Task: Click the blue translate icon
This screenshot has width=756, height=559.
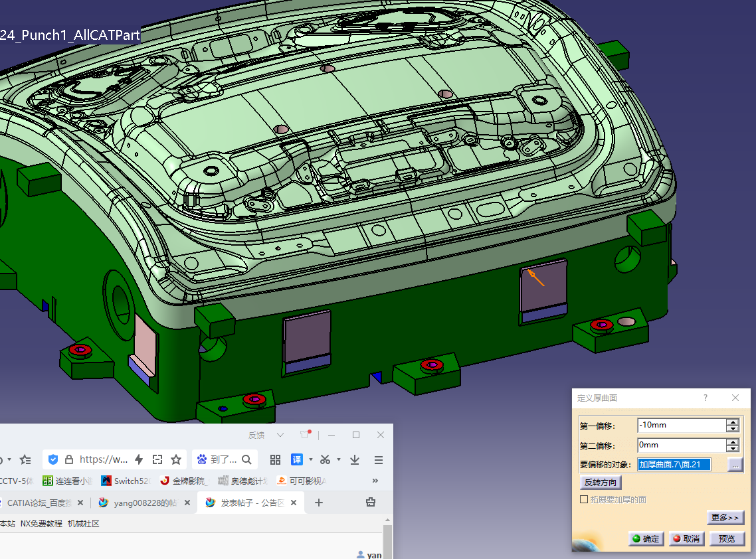Action: click(x=296, y=459)
